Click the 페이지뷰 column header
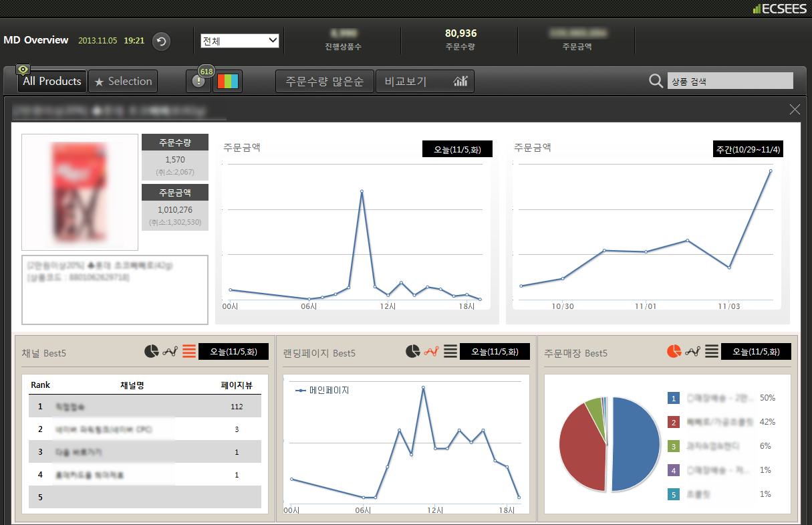Viewport: 812px width, 525px height. pos(236,385)
